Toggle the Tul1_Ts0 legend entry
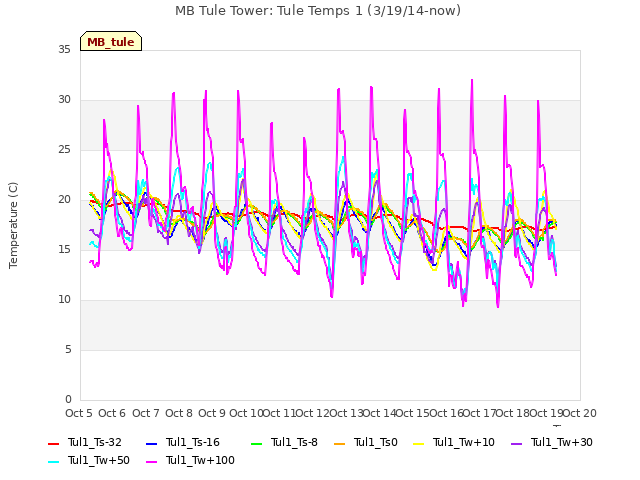The width and height of the screenshot is (640, 480). click(x=366, y=442)
